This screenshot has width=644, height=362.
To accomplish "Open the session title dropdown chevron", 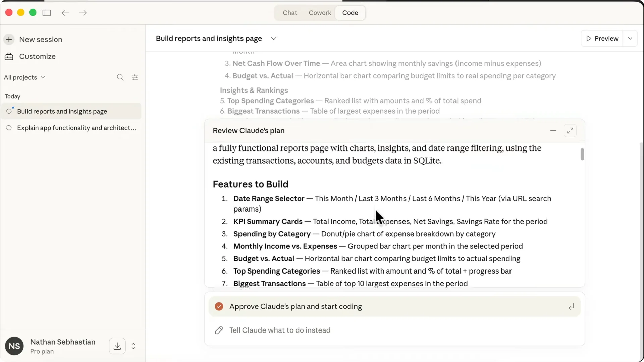I will tap(274, 38).
